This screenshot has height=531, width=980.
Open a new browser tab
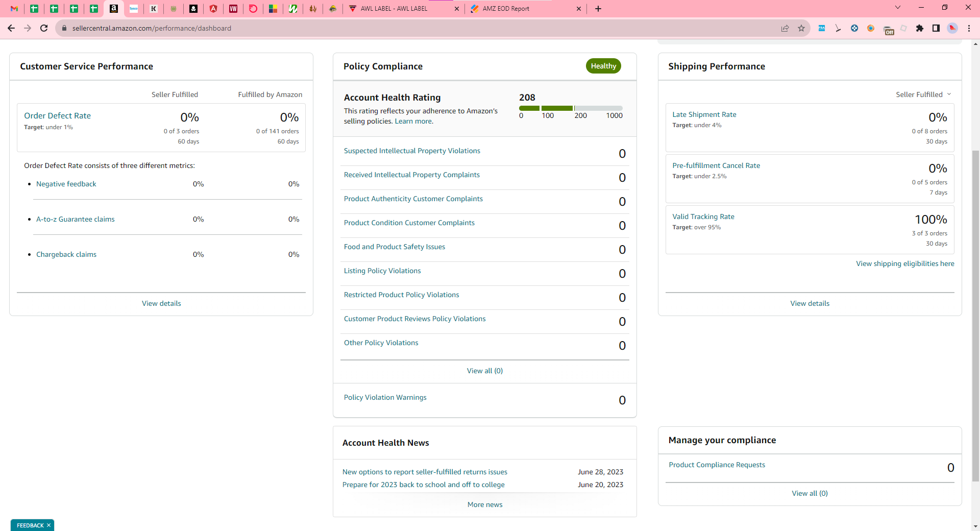tap(598, 9)
